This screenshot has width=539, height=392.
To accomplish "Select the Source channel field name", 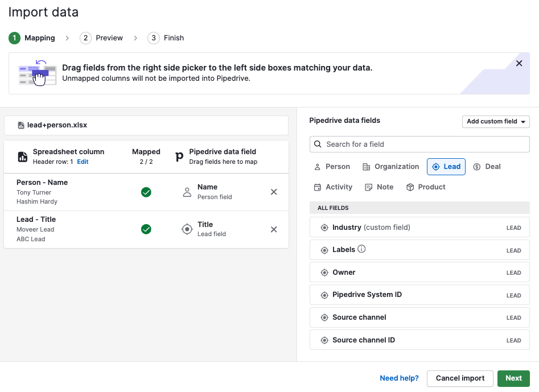I will pyautogui.click(x=359, y=317).
